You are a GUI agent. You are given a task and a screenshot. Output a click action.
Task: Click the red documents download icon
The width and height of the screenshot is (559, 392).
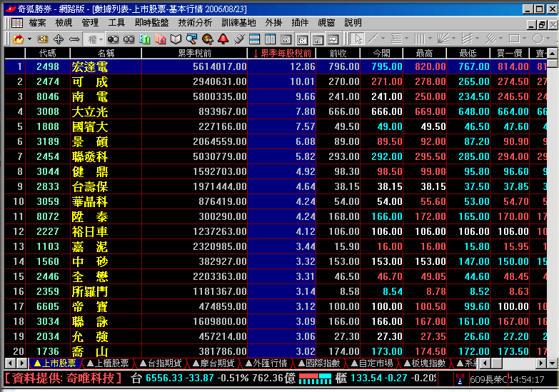click(161, 39)
